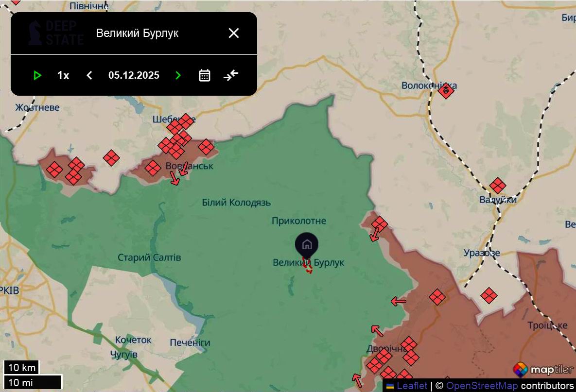The height and width of the screenshot is (392, 576).
Task: Click the green right chevron to next date
Action: click(x=178, y=75)
